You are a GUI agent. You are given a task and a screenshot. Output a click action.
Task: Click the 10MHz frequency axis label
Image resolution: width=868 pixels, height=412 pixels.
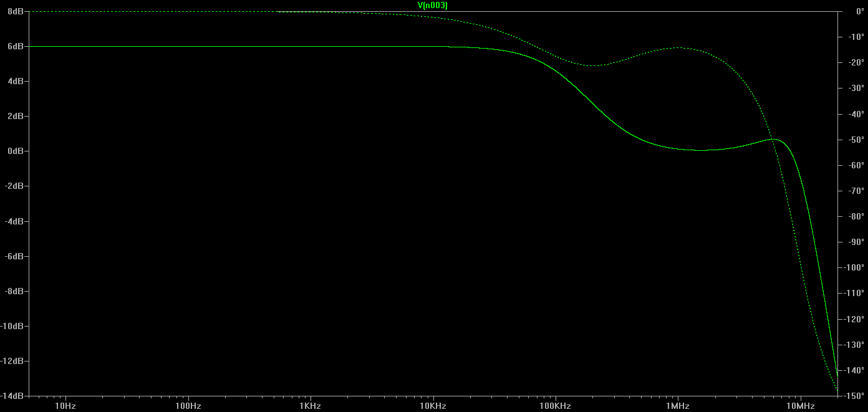coord(800,406)
